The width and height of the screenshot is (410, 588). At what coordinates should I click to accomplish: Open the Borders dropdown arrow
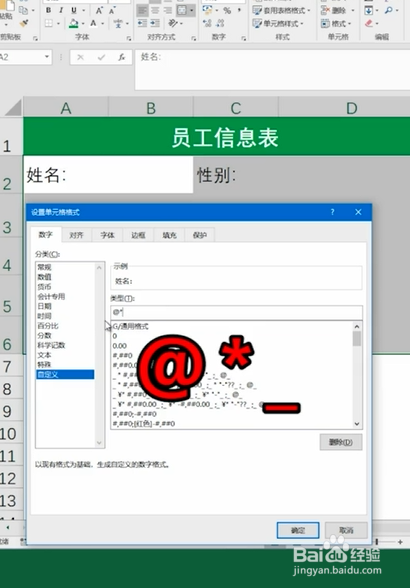58,24
